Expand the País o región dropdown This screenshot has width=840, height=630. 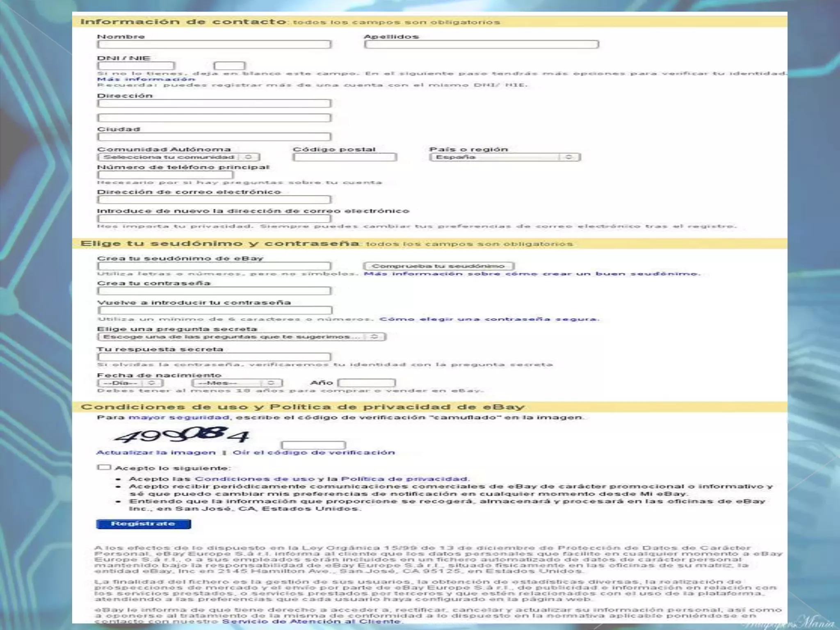pyautogui.click(x=505, y=157)
